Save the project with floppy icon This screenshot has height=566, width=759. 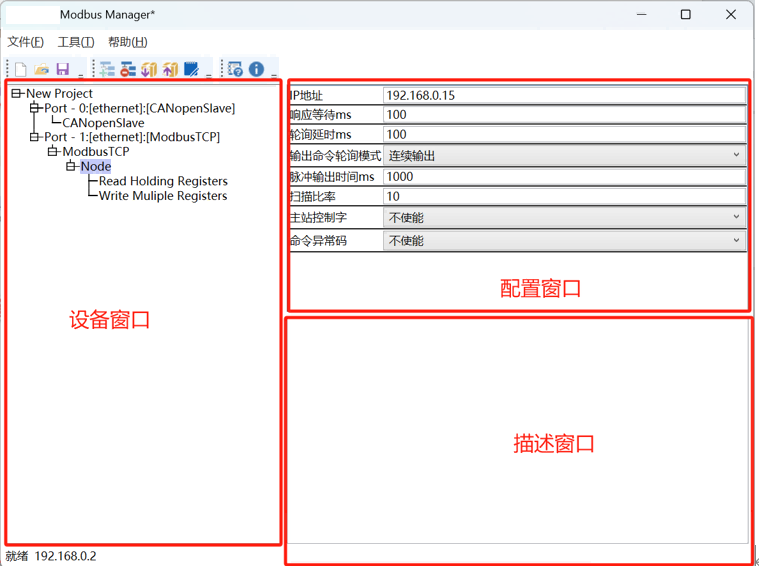[x=63, y=69]
